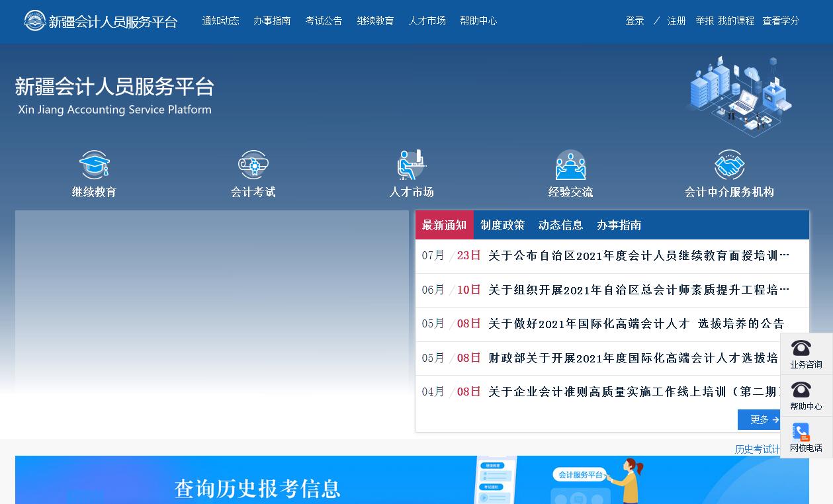833x504 pixels.
Task: Click the 会计中介服务机构 handshake icon
Action: (x=729, y=165)
